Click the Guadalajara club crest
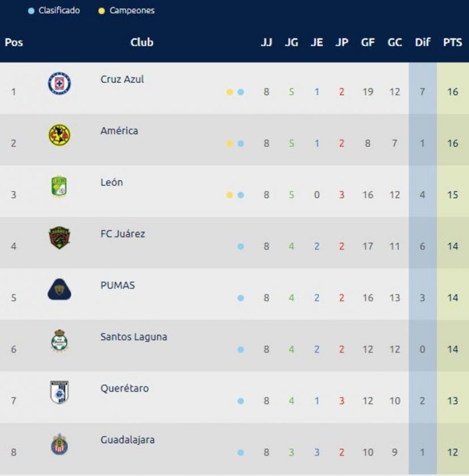This screenshot has height=476, width=469. click(59, 444)
